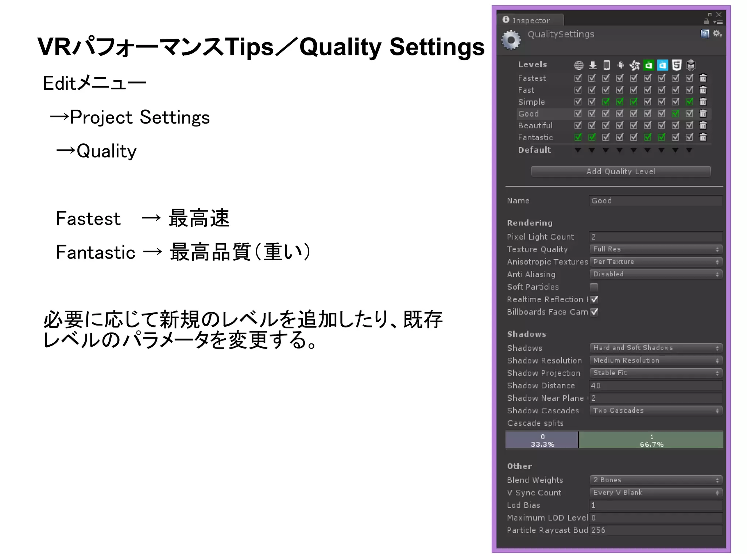747x560 pixels.
Task: Open V Sync Count dropdown showing Every V Blank
Action: (656, 493)
